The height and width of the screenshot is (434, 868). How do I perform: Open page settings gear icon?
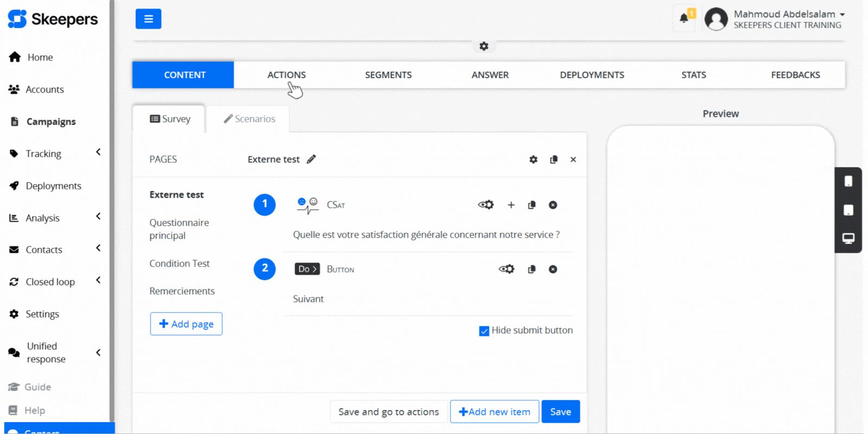533,159
